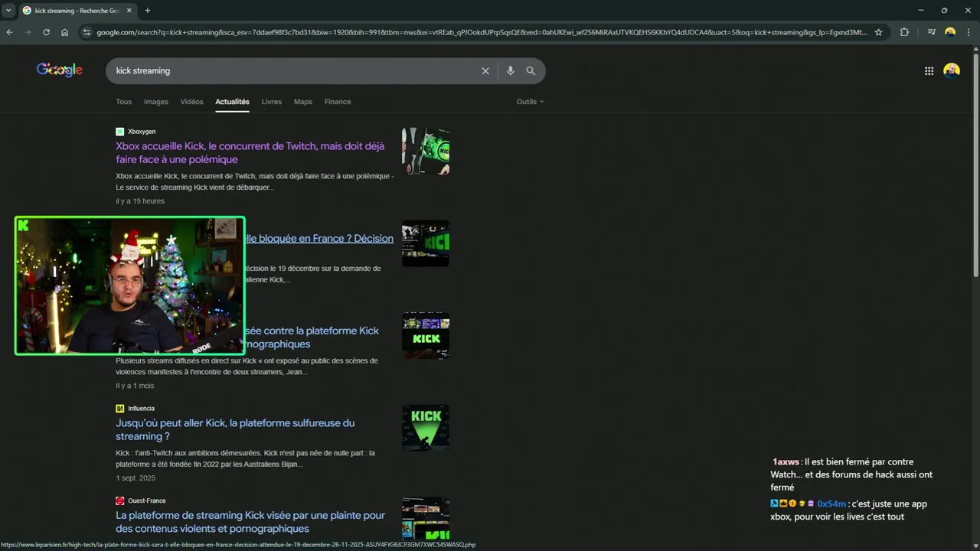Viewport: 980px width, 551px height.
Task: Open the contre la plateforme Kick article
Action: tap(312, 337)
